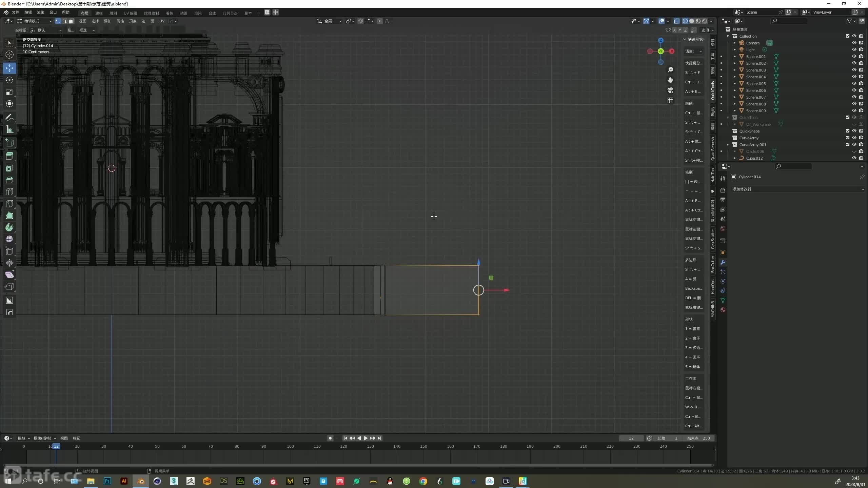Screen dimensions: 868x488
Task: Open Modifier properties wrench tab
Action: (723, 262)
